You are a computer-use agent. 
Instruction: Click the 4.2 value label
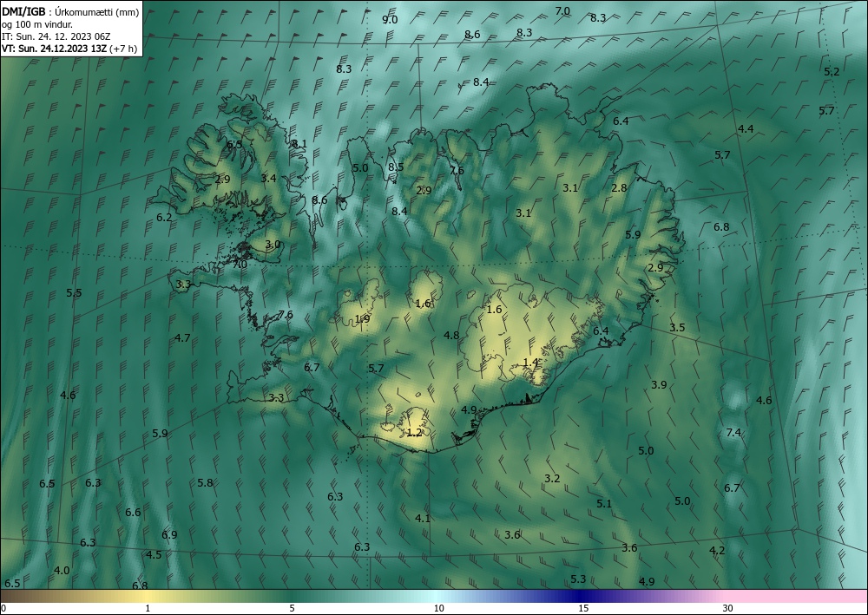(717, 550)
